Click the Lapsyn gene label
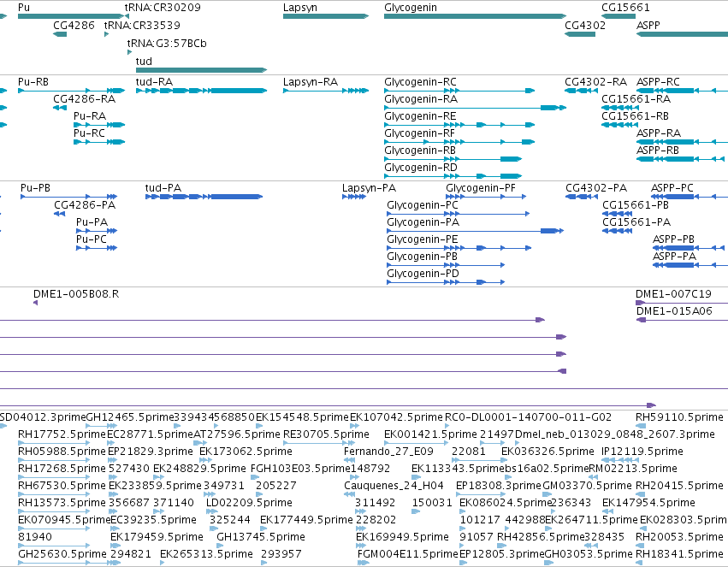This screenshot has height=567, width=728. pos(300,8)
